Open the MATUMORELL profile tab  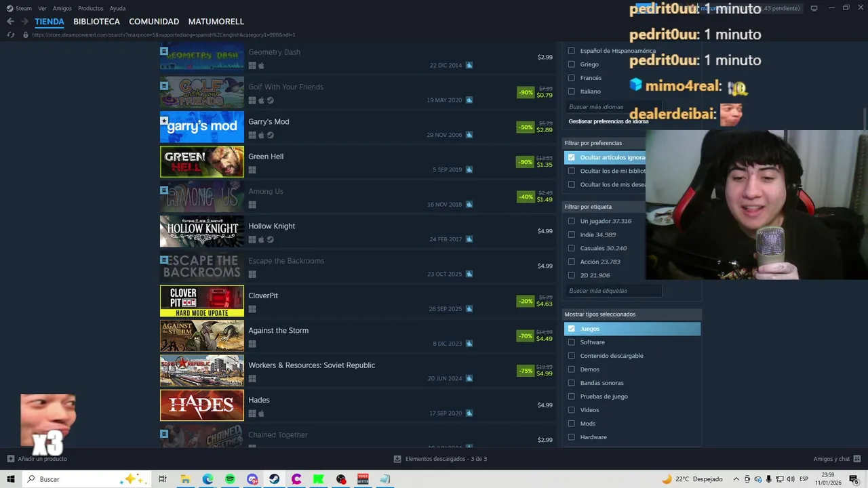(x=216, y=22)
